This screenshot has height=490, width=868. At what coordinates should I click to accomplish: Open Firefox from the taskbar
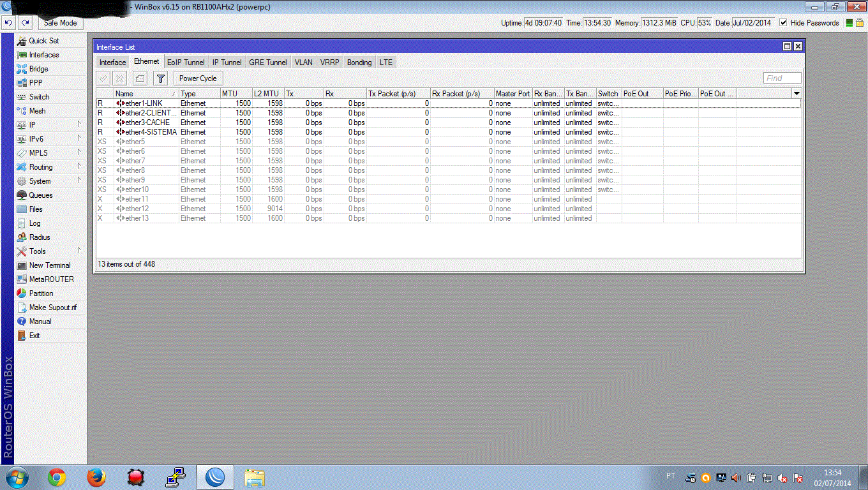pos(96,477)
